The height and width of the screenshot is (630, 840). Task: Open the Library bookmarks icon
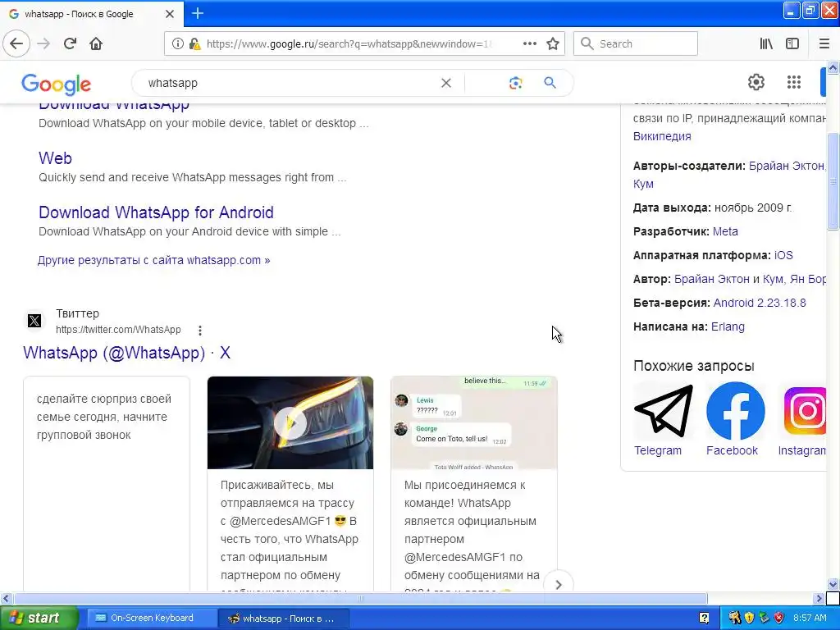766,44
